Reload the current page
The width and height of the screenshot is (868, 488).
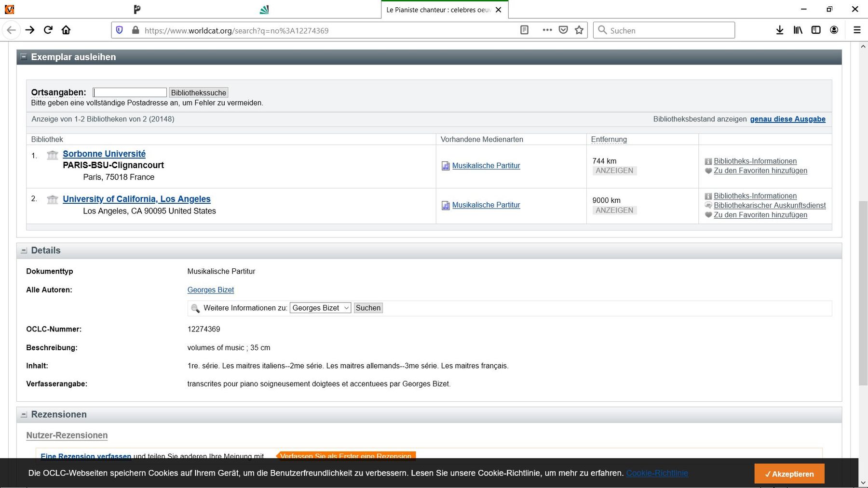pos(48,30)
